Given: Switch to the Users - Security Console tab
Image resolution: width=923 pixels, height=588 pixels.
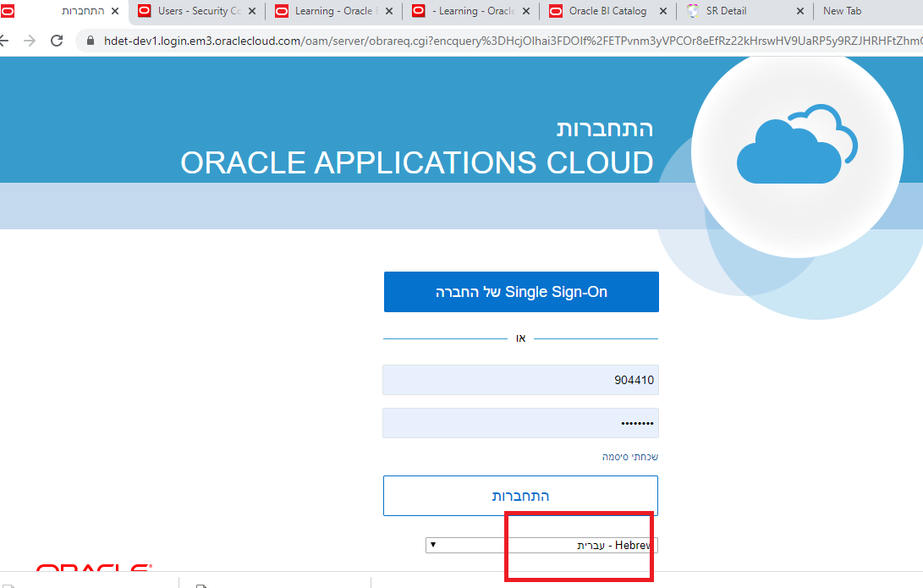Looking at the screenshot, I should click(x=199, y=11).
